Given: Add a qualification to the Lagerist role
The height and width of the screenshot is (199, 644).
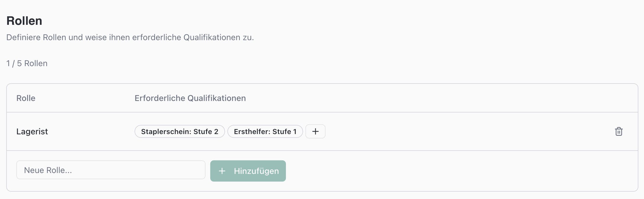Looking at the screenshot, I should point(315,131).
